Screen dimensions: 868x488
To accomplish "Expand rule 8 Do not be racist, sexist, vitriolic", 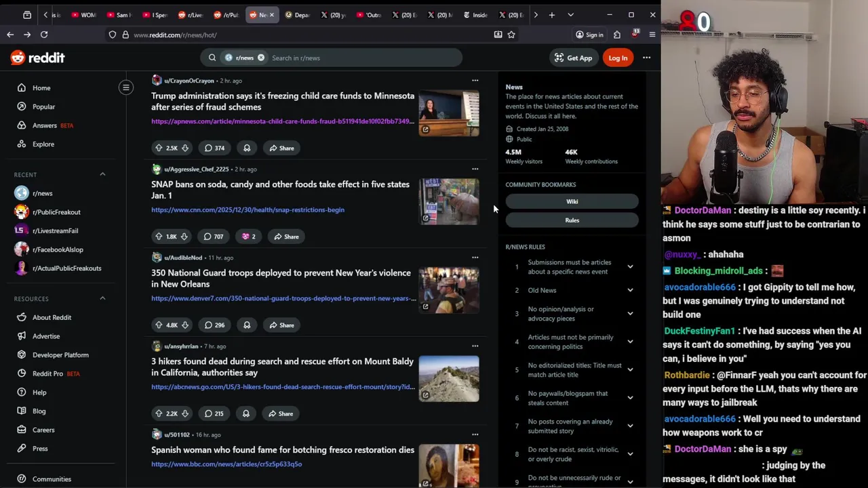I will [630, 454].
